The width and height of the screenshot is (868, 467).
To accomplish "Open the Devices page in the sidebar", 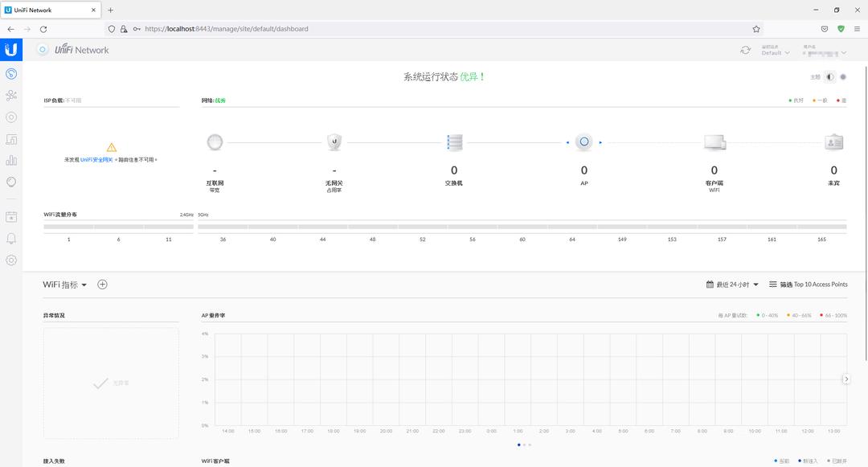I will (x=11, y=117).
